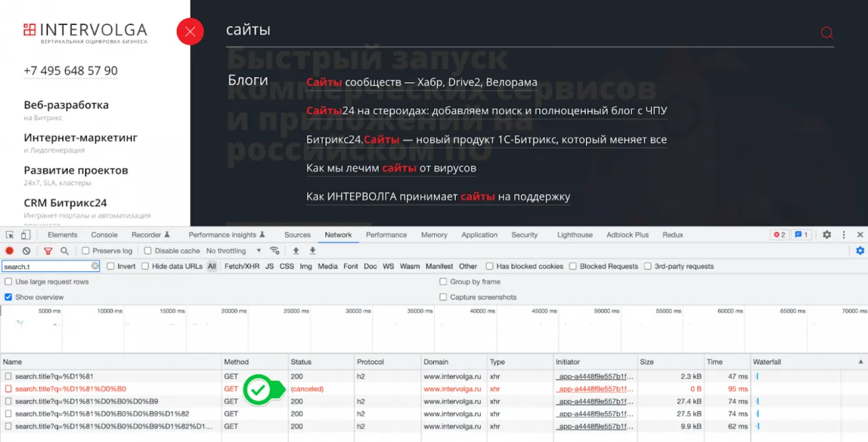Filter requests by Doc type

click(370, 266)
